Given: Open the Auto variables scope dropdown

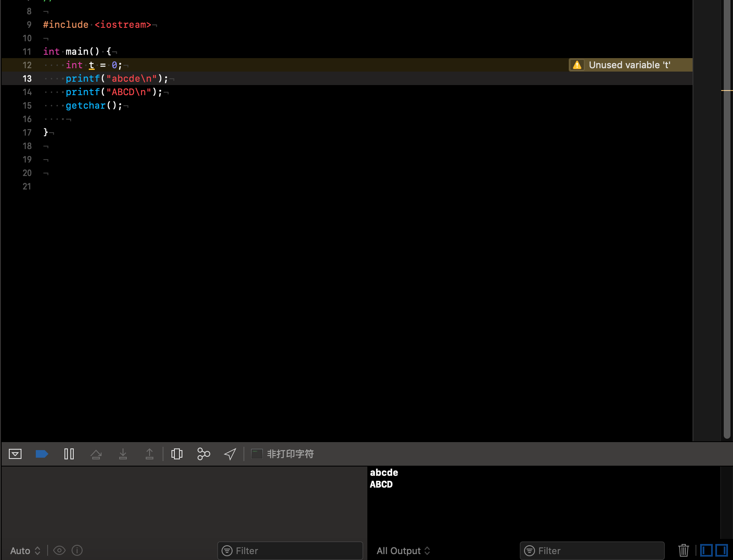Looking at the screenshot, I should [25, 551].
